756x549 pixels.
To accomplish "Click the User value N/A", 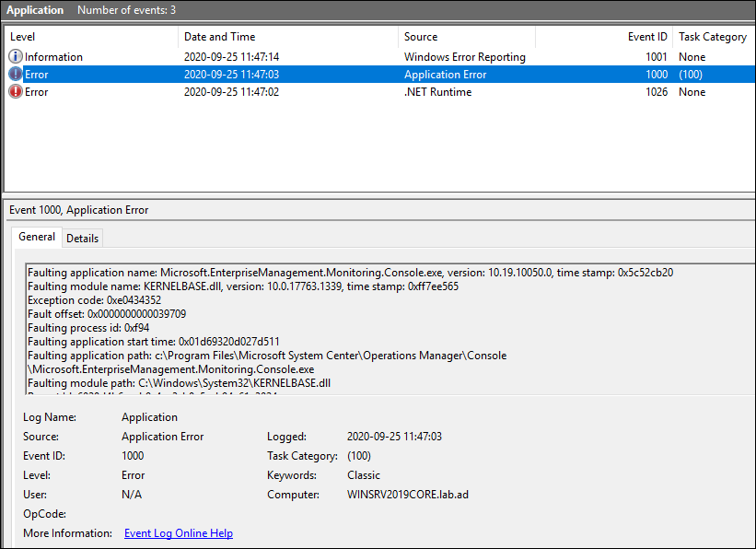I will pyautogui.click(x=132, y=495).
